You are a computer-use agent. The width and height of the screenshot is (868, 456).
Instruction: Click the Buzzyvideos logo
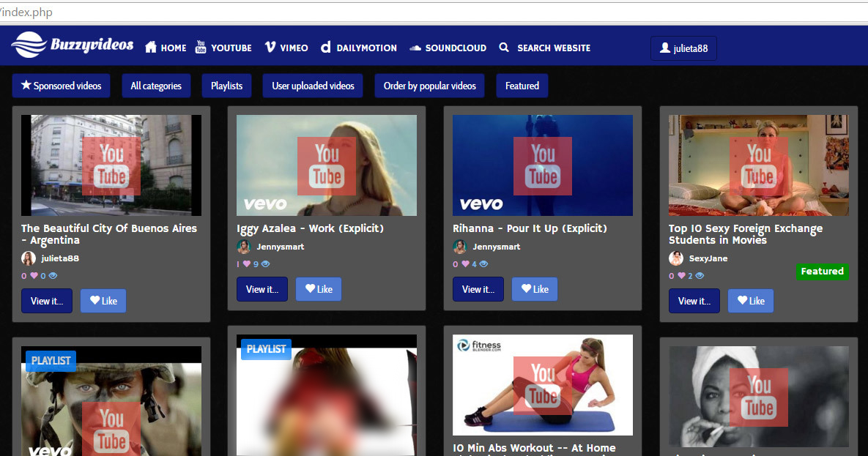click(x=72, y=45)
